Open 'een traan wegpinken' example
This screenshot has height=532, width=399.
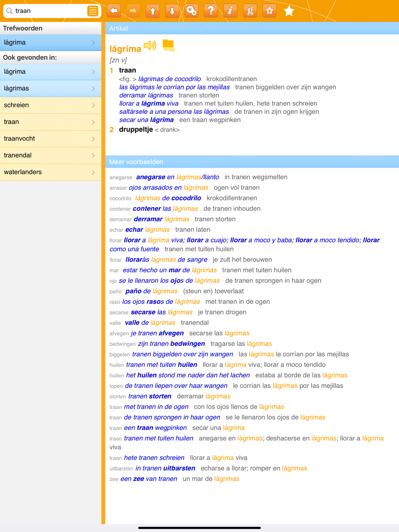click(155, 428)
